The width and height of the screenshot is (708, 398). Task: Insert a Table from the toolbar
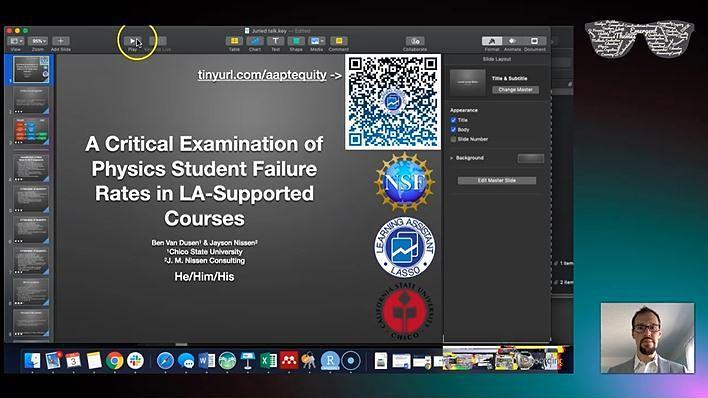234,41
